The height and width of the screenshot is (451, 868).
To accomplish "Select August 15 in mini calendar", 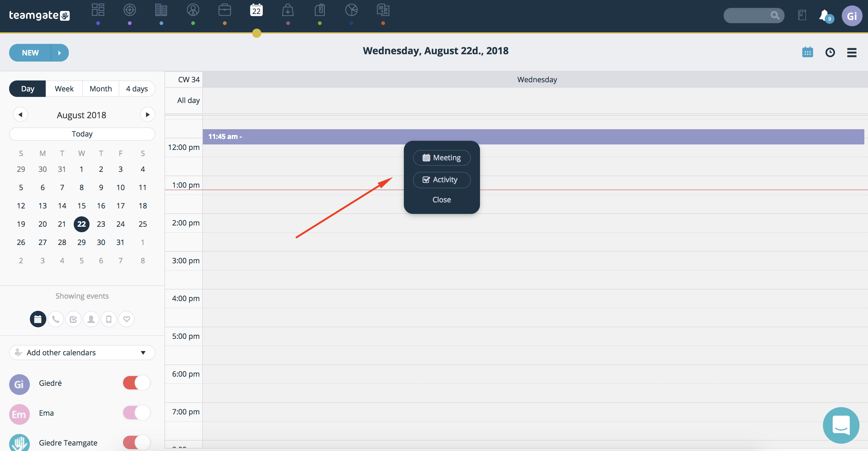I will pos(81,206).
